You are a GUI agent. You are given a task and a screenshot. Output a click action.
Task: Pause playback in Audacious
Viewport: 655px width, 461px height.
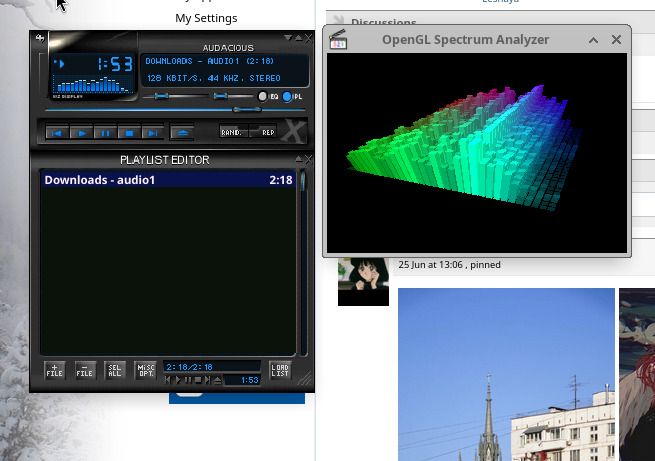coord(105,132)
